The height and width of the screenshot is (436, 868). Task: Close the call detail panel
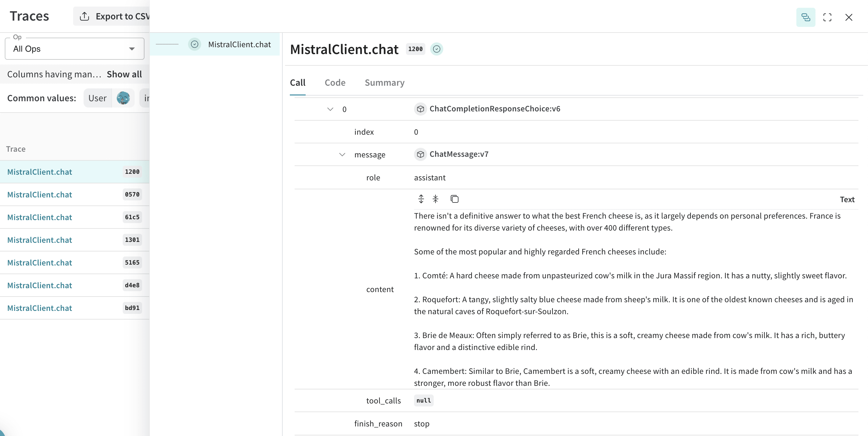click(x=849, y=17)
